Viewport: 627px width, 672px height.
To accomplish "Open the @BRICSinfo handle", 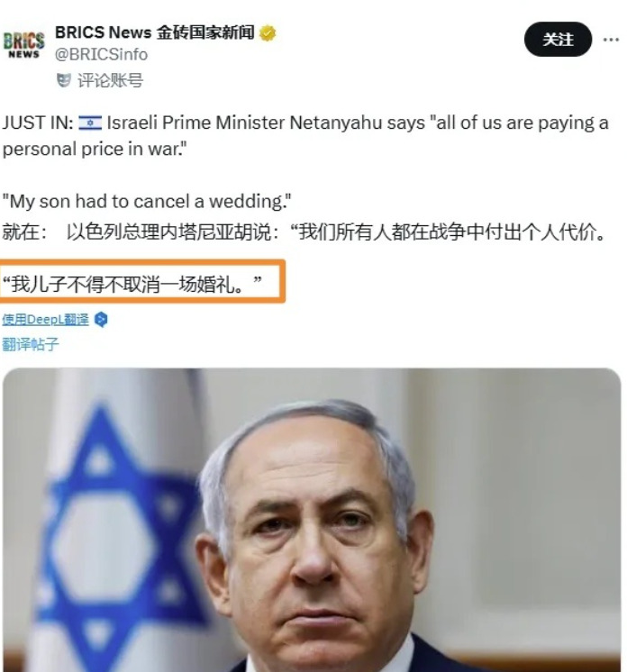I will click(101, 54).
